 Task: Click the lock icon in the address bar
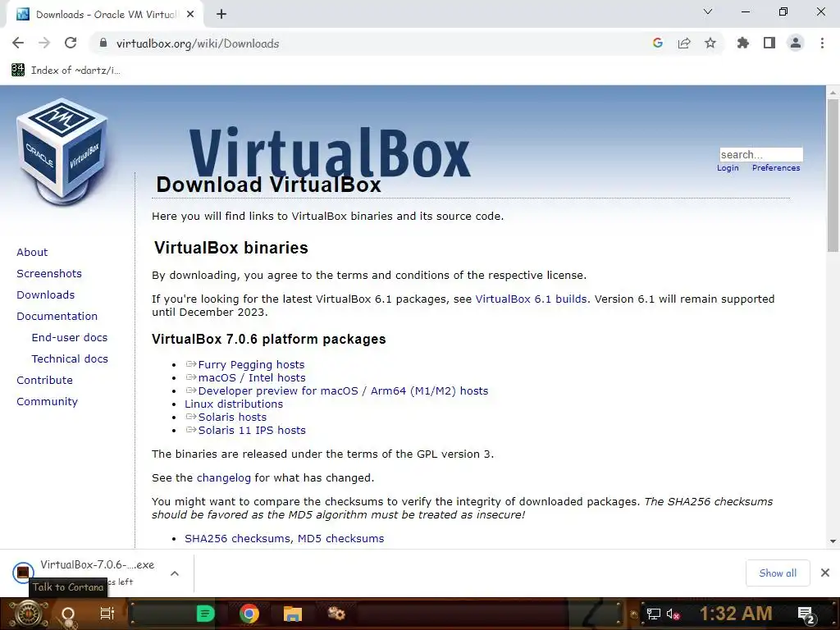[x=103, y=43]
